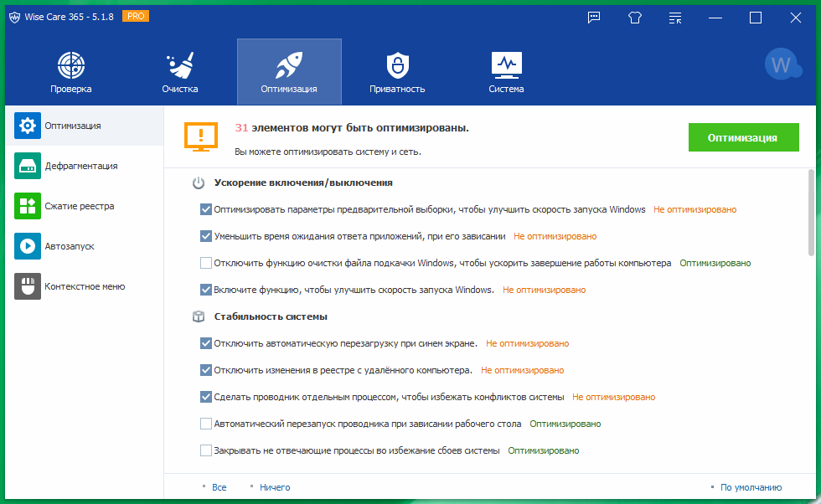Uncheck optimizing prefetch parameters option
821x504 pixels.
(205, 209)
